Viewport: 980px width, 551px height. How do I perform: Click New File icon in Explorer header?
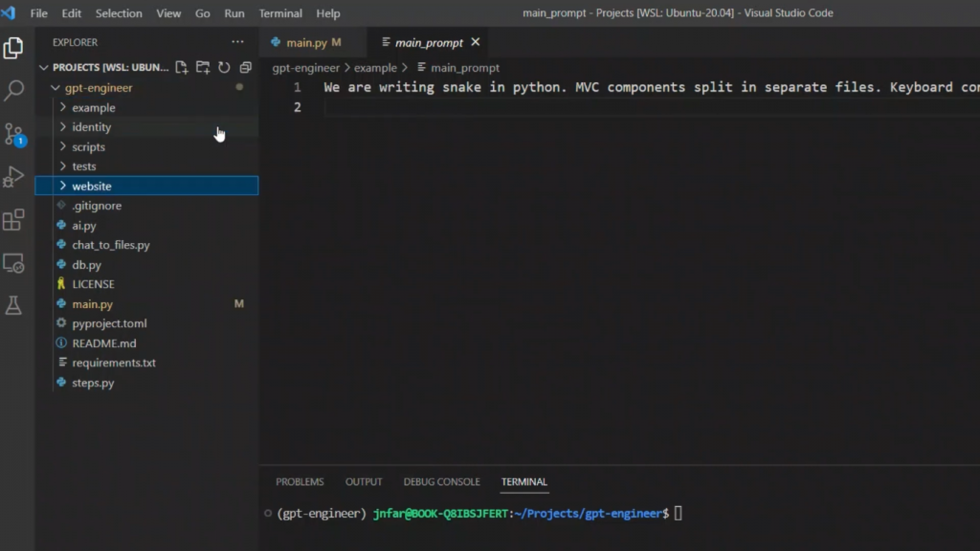[x=182, y=68]
